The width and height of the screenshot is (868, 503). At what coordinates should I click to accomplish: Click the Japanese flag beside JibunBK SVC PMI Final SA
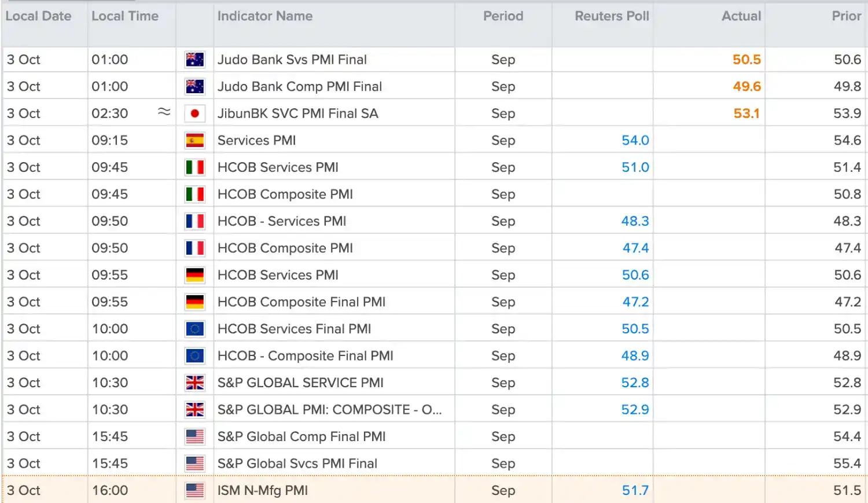point(195,113)
